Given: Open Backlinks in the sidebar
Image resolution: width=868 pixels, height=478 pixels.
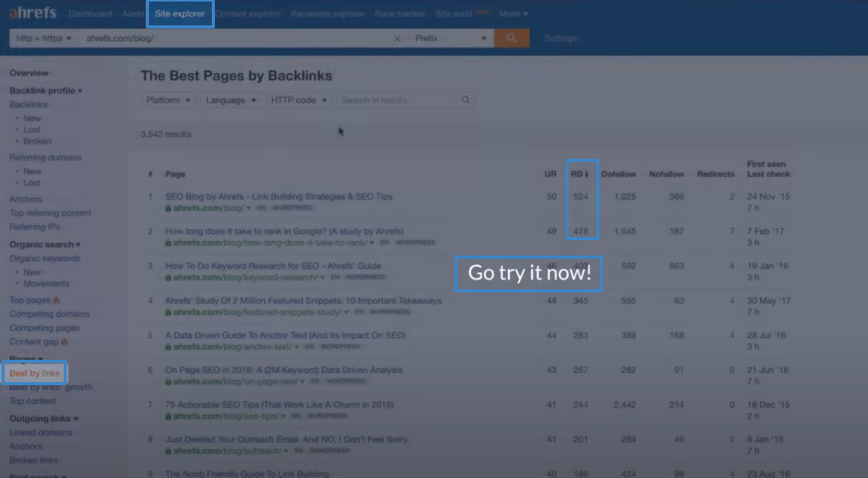Looking at the screenshot, I should tap(28, 104).
